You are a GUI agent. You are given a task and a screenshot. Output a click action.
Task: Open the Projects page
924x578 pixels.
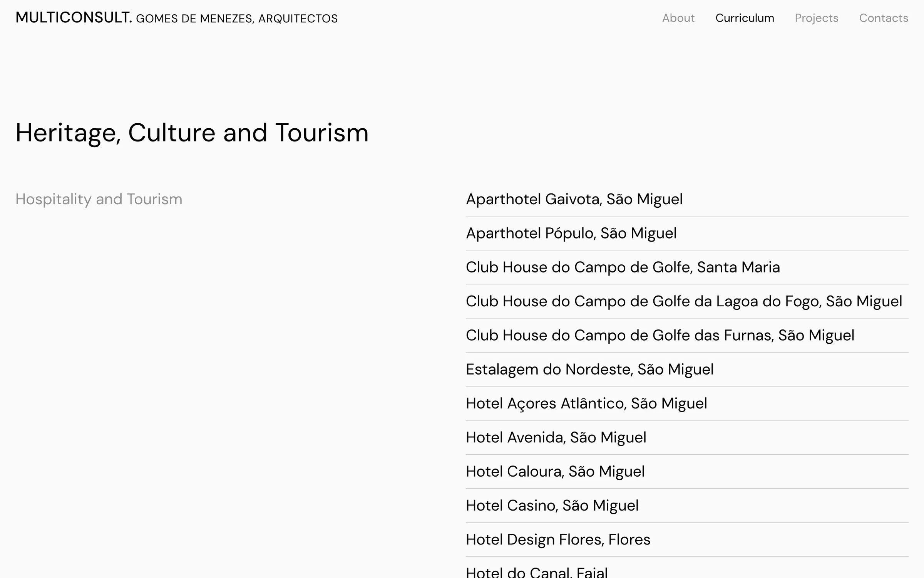(x=816, y=18)
